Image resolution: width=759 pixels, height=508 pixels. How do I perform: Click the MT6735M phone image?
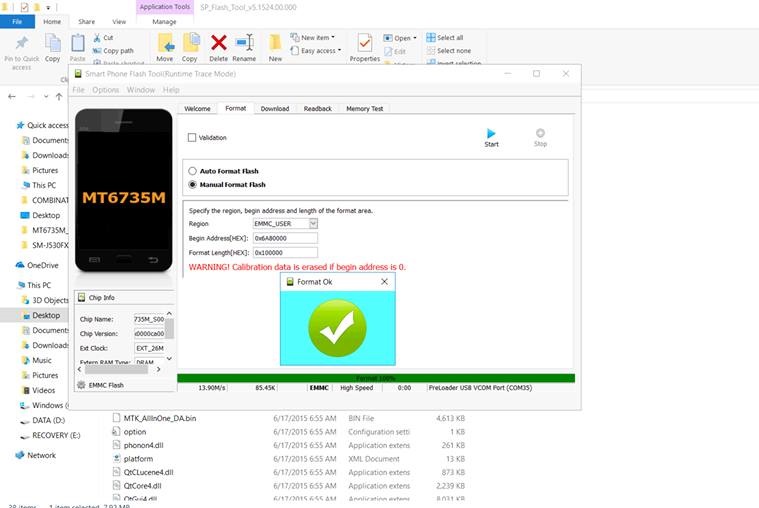coord(124,190)
